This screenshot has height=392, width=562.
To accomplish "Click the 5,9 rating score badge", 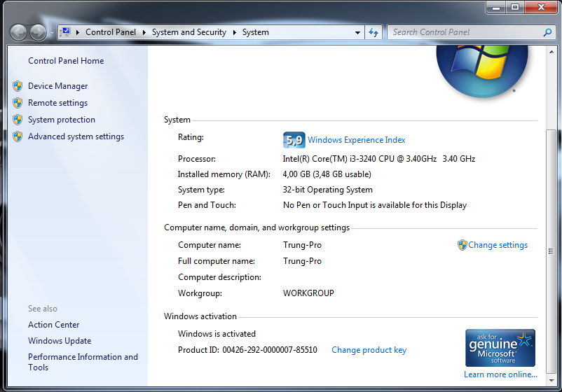I will pos(294,140).
